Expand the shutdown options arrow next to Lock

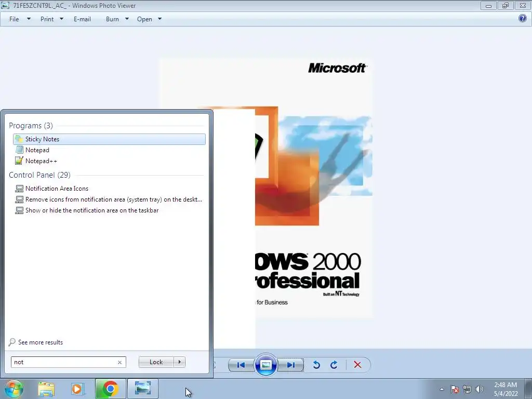point(179,362)
